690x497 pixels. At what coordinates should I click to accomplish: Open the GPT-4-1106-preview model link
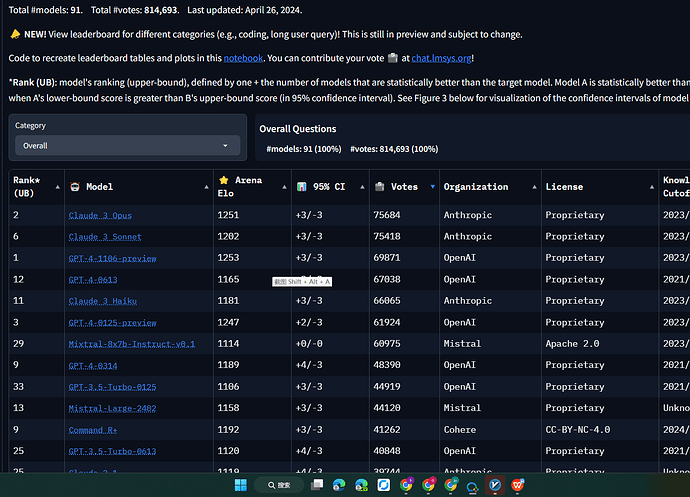(112, 258)
